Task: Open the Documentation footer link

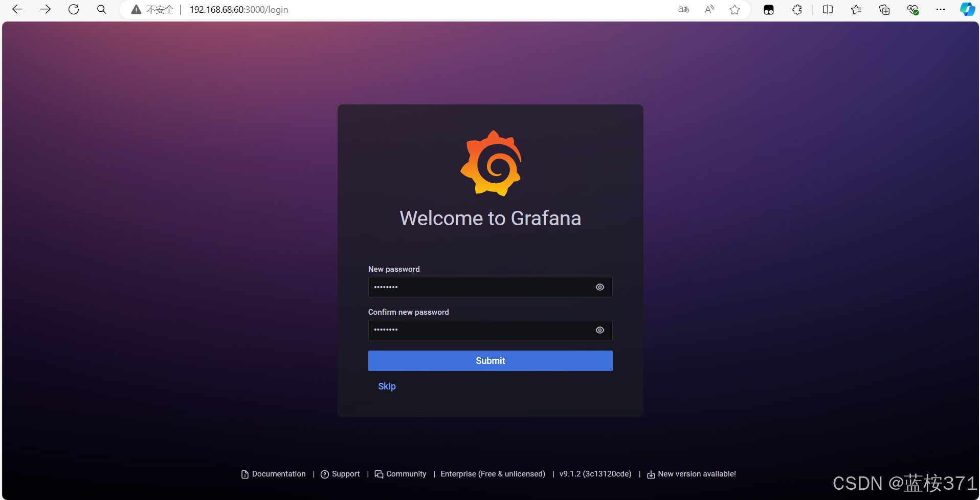Action: [x=274, y=474]
